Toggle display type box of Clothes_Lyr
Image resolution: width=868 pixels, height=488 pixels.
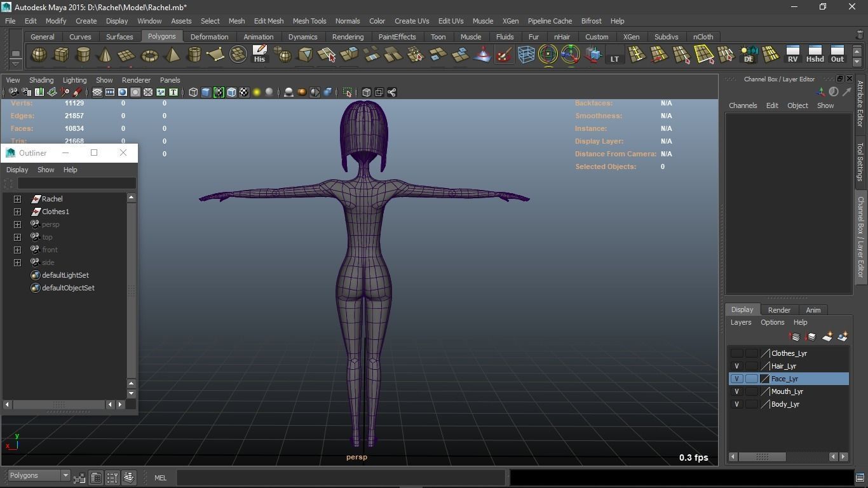(752, 353)
